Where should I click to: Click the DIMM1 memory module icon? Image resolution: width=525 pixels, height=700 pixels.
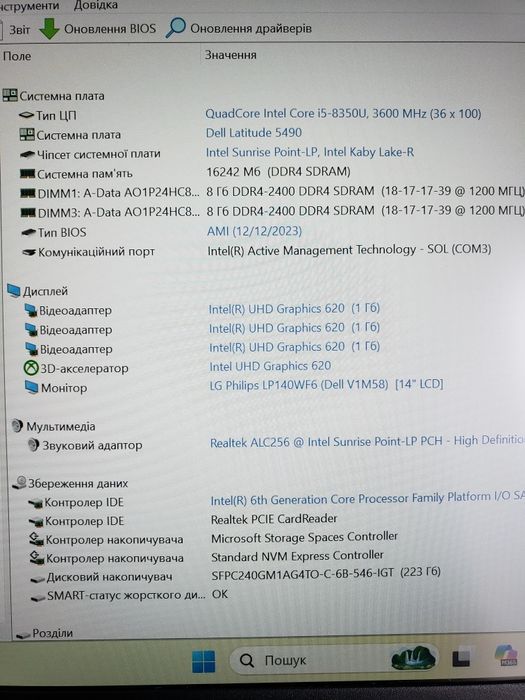28,193
